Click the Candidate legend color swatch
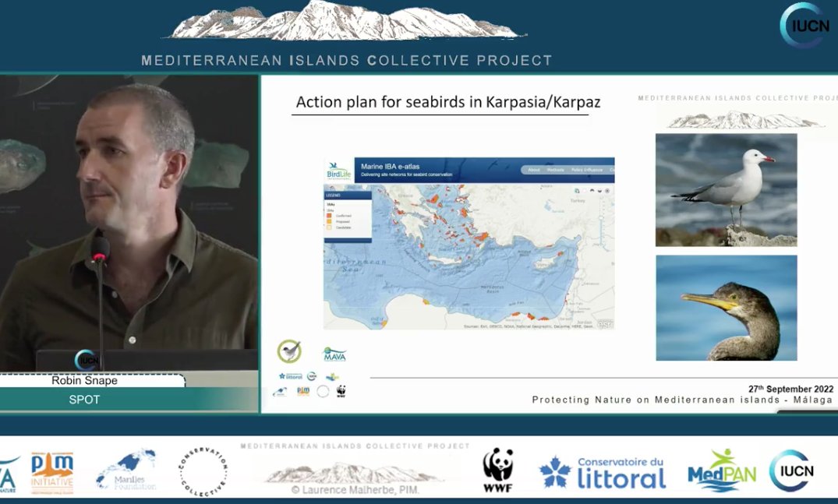 (x=329, y=227)
